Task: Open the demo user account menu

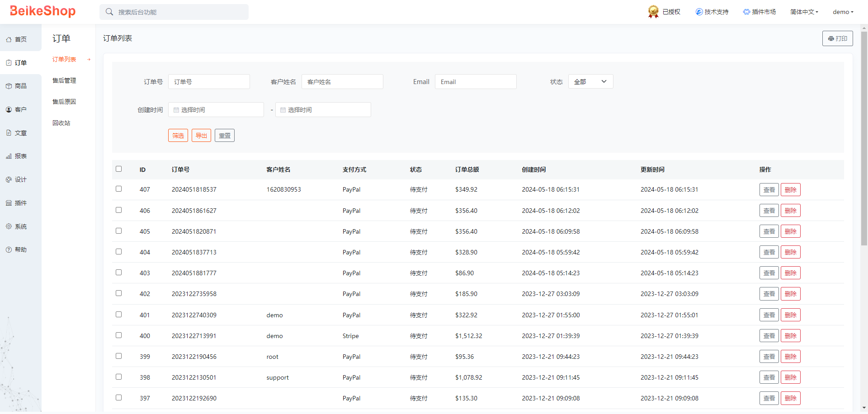Action: pyautogui.click(x=843, y=12)
